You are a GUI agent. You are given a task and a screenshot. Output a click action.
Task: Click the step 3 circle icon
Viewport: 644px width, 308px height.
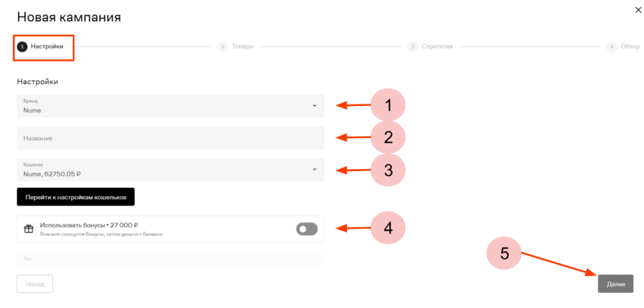click(x=412, y=47)
